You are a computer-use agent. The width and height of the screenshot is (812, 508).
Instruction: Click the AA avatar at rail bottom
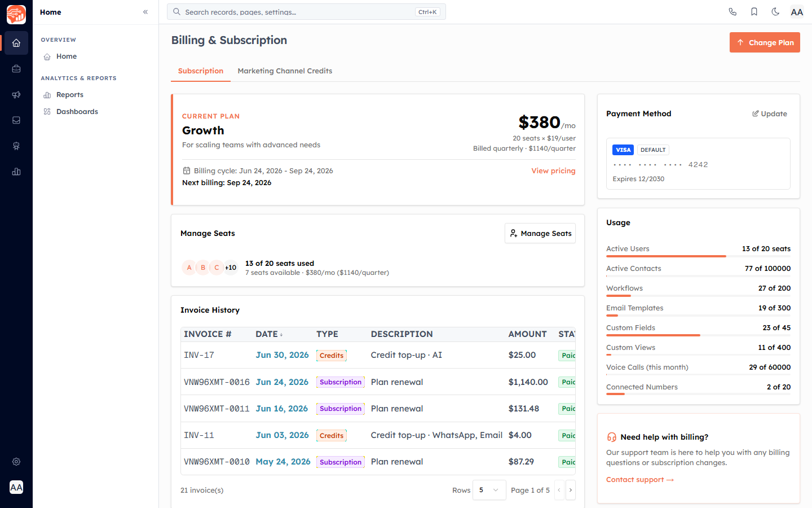(x=16, y=487)
